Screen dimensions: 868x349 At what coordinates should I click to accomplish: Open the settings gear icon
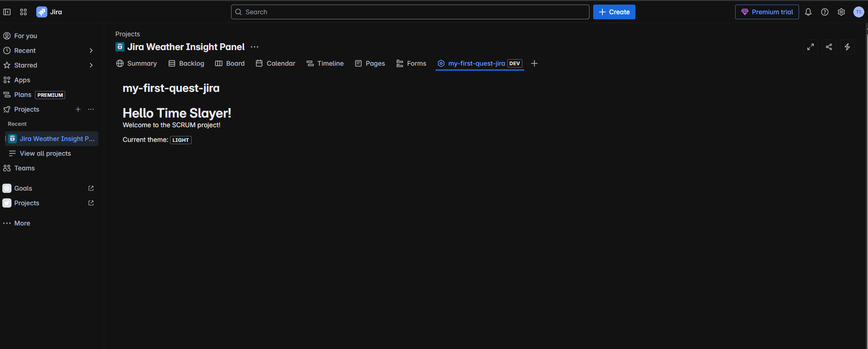pos(841,12)
